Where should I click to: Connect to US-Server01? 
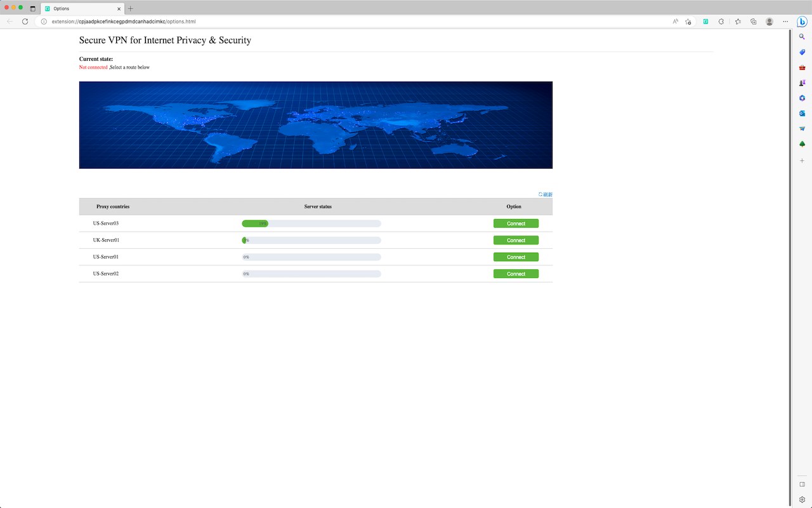516,257
